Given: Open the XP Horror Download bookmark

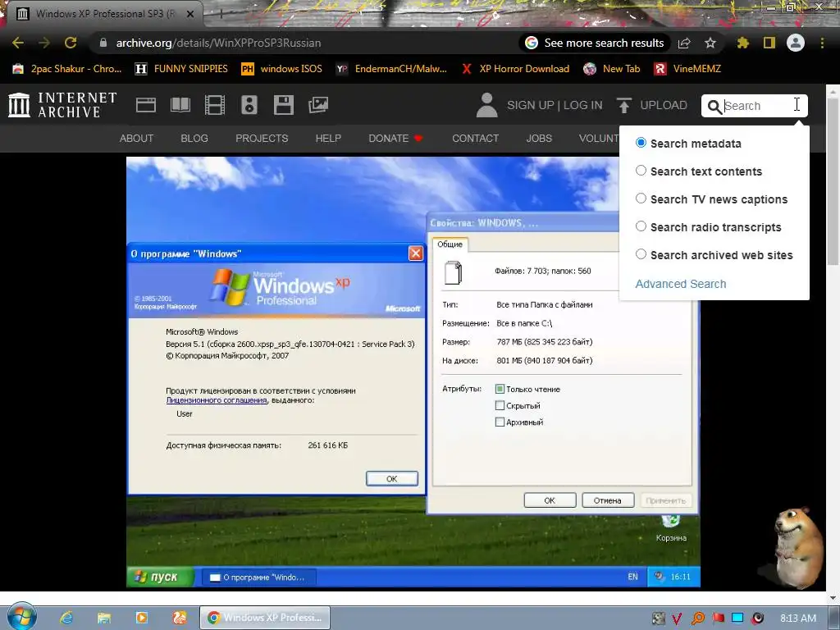Looking at the screenshot, I should point(515,69).
